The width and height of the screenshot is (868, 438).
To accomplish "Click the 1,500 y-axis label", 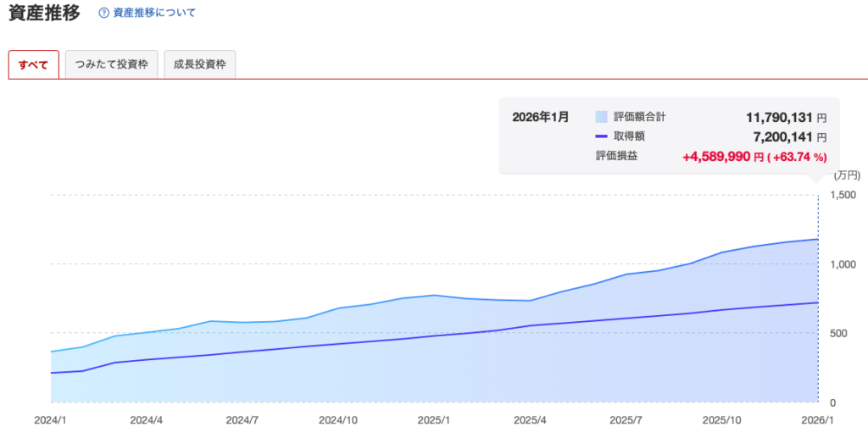I will pos(844,195).
